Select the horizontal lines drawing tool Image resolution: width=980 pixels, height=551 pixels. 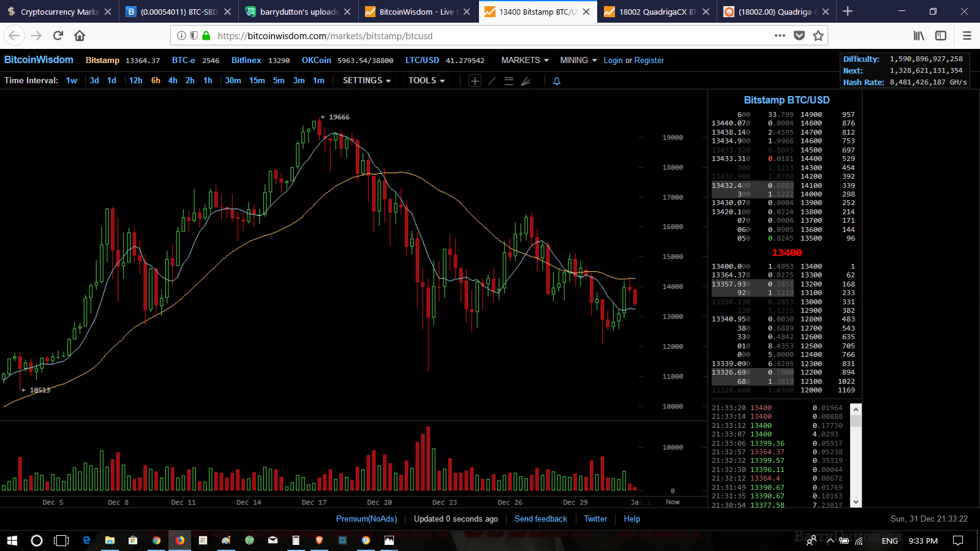[x=508, y=81]
